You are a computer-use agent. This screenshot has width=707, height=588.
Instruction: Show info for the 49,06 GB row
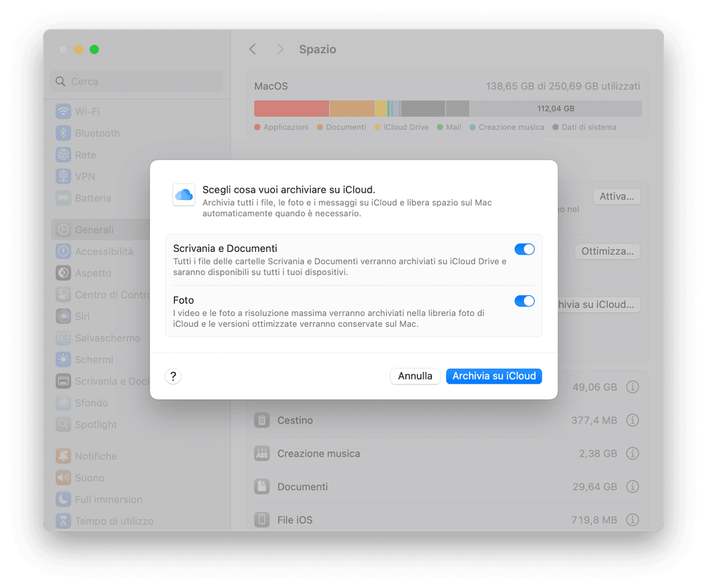click(633, 387)
